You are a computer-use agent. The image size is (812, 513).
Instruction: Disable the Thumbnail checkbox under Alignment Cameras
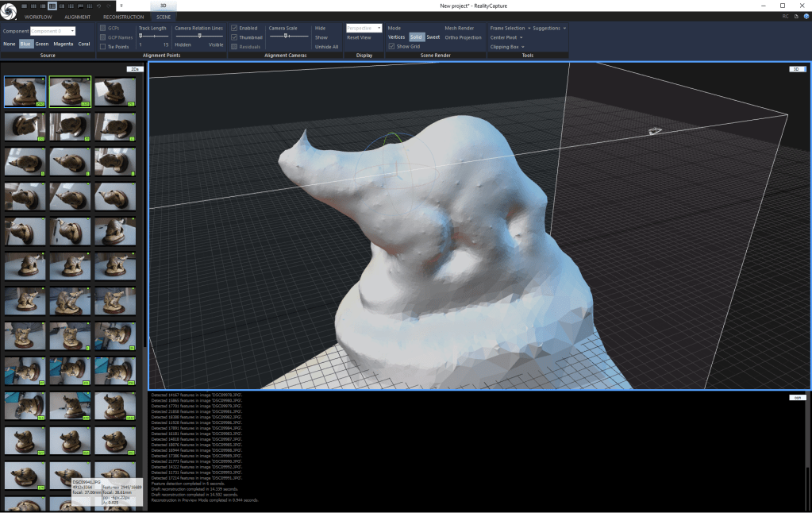pos(235,37)
